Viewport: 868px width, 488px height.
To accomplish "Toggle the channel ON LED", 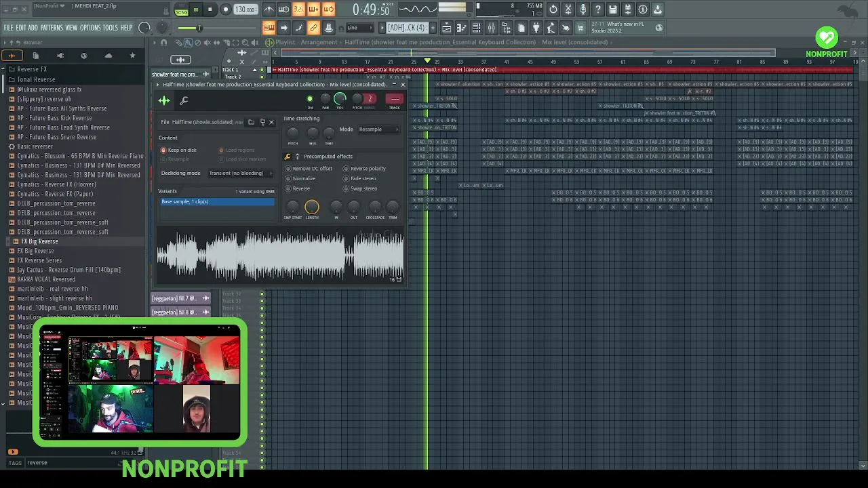I will 310,100.
